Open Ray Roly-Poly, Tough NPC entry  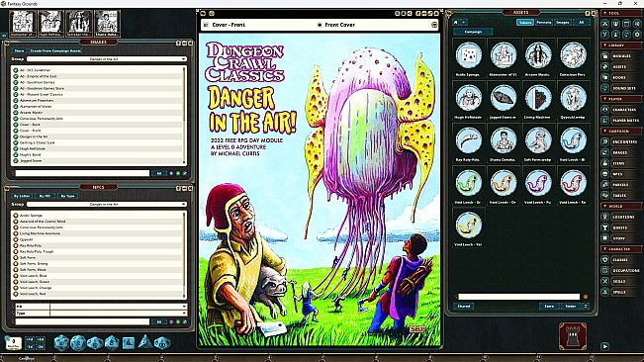click(x=98, y=251)
